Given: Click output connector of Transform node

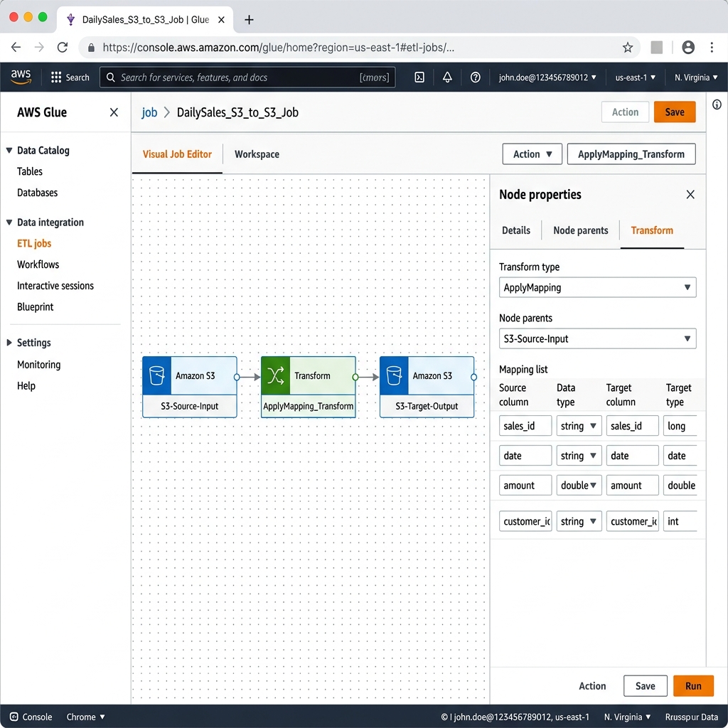Looking at the screenshot, I should pos(355,377).
